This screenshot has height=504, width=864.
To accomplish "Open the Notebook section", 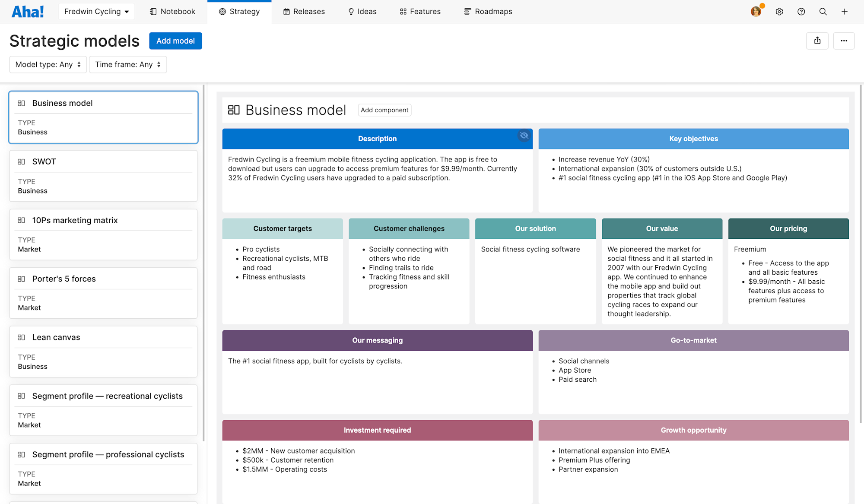I will coord(172,12).
